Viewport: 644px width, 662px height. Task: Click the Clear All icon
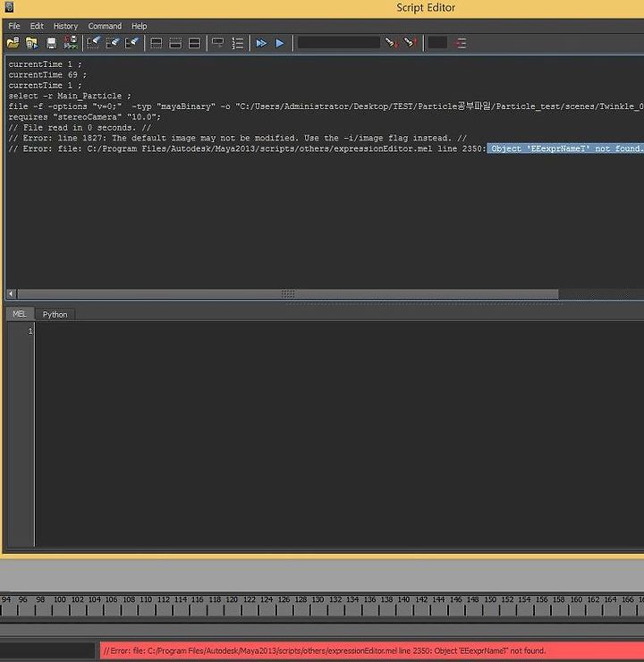tap(132, 43)
